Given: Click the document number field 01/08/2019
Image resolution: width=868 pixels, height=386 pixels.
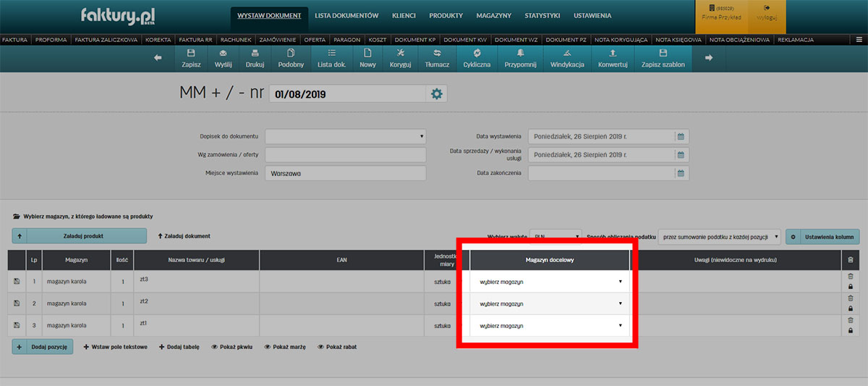Looking at the screenshot, I should point(347,94).
